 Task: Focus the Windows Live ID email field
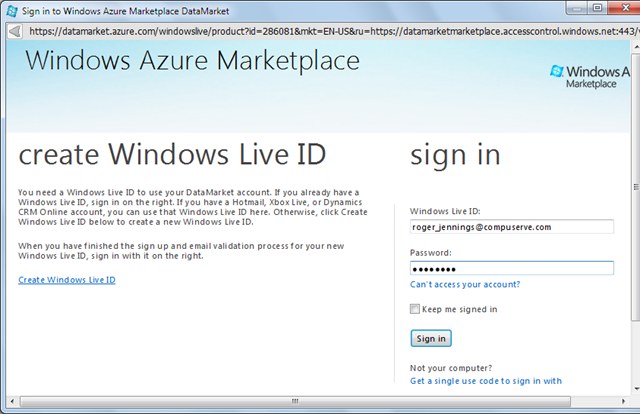(x=512, y=227)
